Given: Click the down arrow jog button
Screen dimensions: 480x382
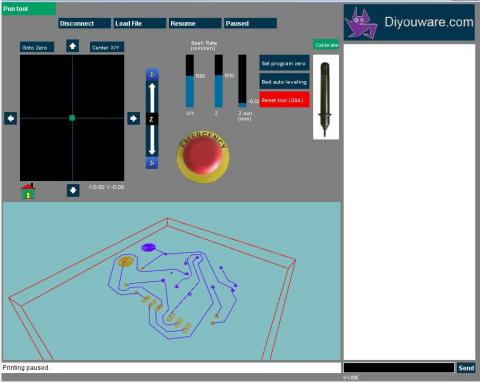Looking at the screenshot, I should (x=73, y=190).
